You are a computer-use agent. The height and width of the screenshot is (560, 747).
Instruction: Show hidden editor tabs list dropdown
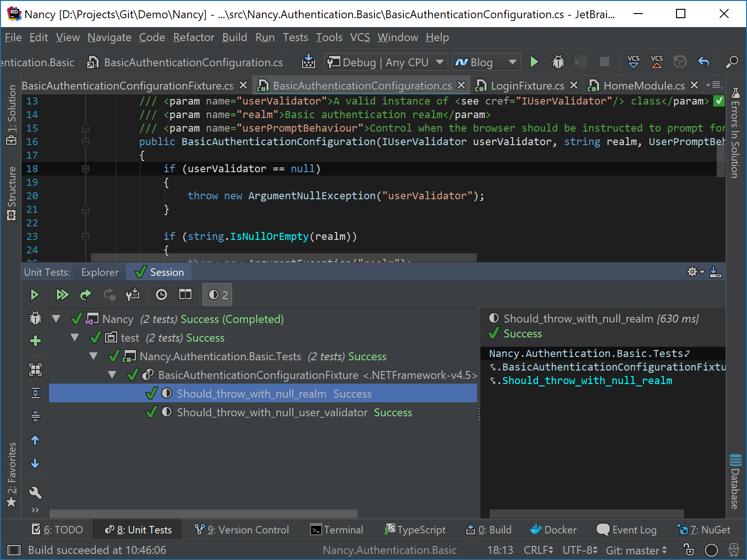[715, 85]
